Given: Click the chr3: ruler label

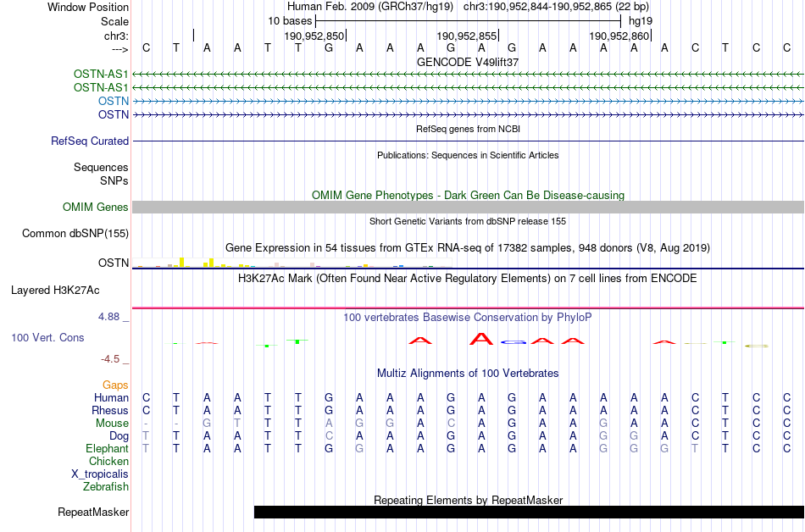Looking at the screenshot, I should [116, 36].
